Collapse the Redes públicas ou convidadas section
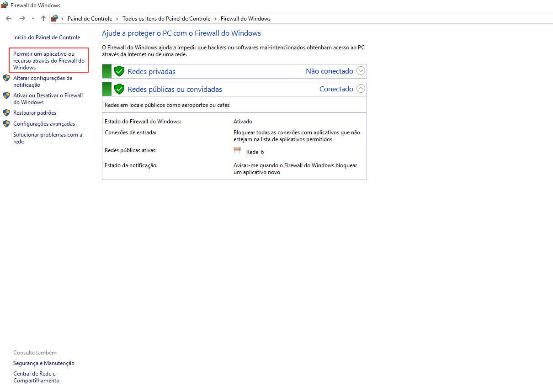This screenshot has height=392, width=553. pyautogui.click(x=361, y=89)
